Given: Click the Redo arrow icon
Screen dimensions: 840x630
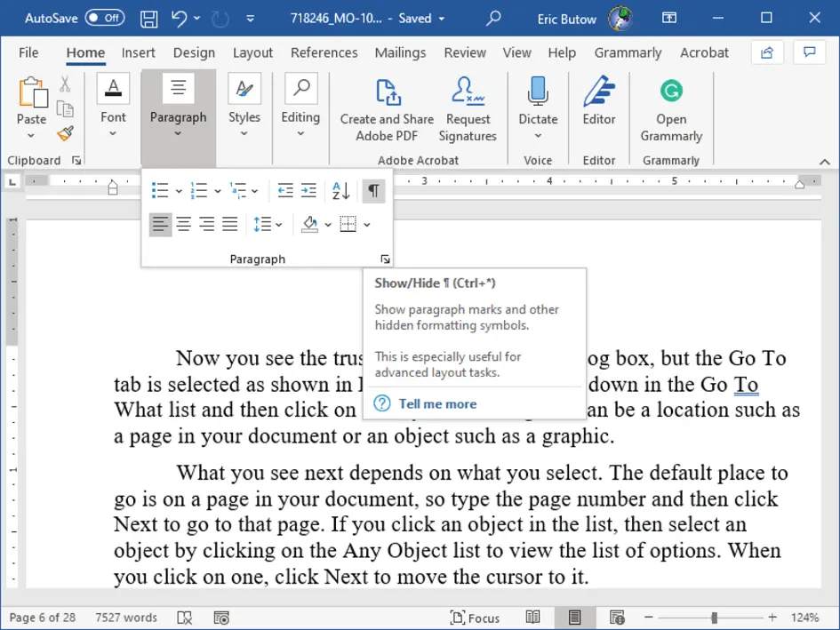Looking at the screenshot, I should click(x=220, y=19).
